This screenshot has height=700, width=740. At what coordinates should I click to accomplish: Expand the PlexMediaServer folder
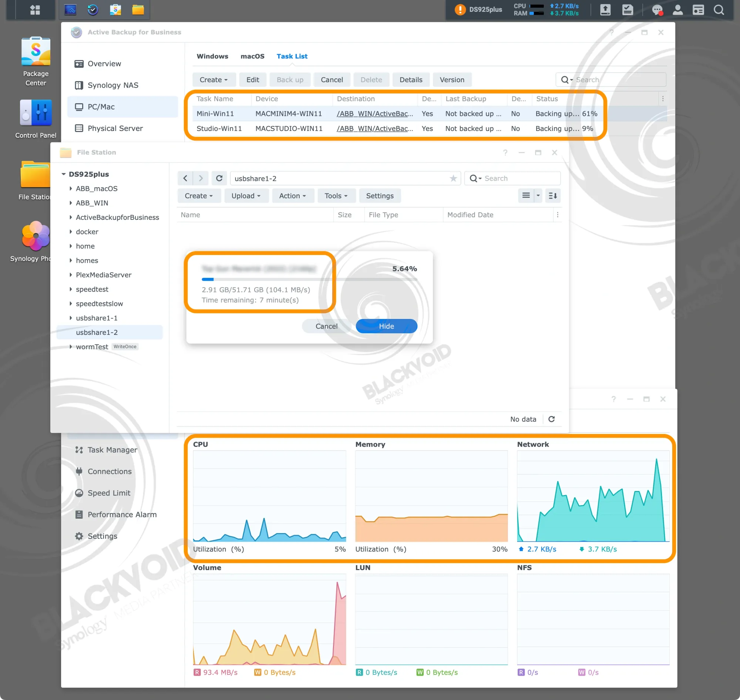pos(71,275)
